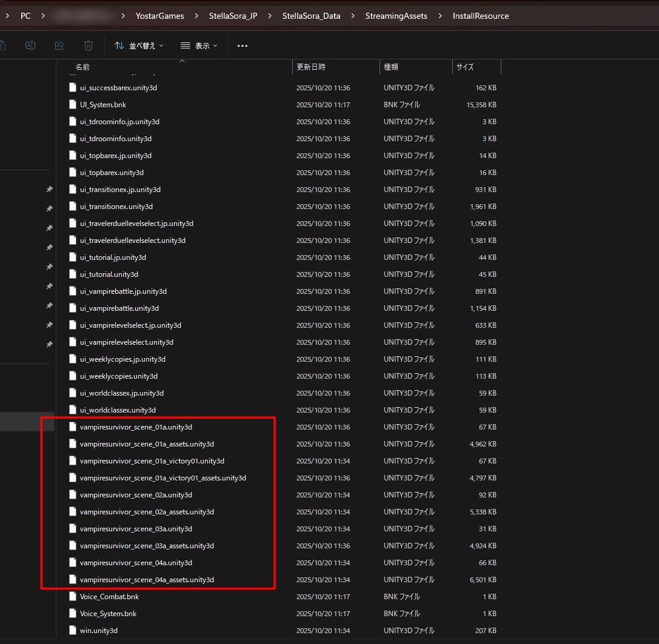Go to StreamingAssets folder in breadcrumb
Image resolution: width=659 pixels, height=644 pixels.
pyautogui.click(x=396, y=16)
